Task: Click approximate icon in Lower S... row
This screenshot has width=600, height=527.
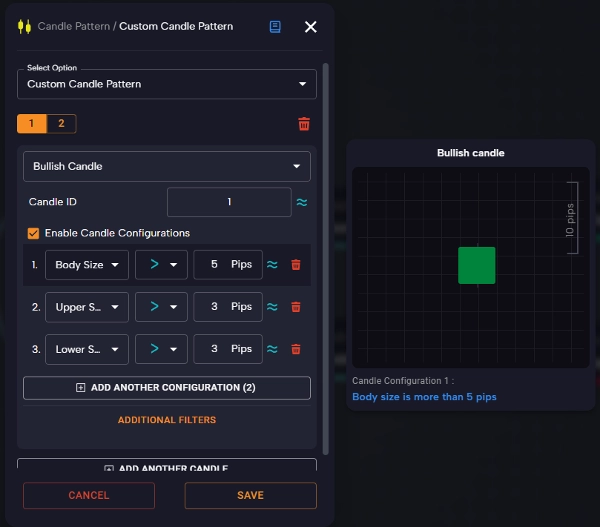Action: pos(272,349)
